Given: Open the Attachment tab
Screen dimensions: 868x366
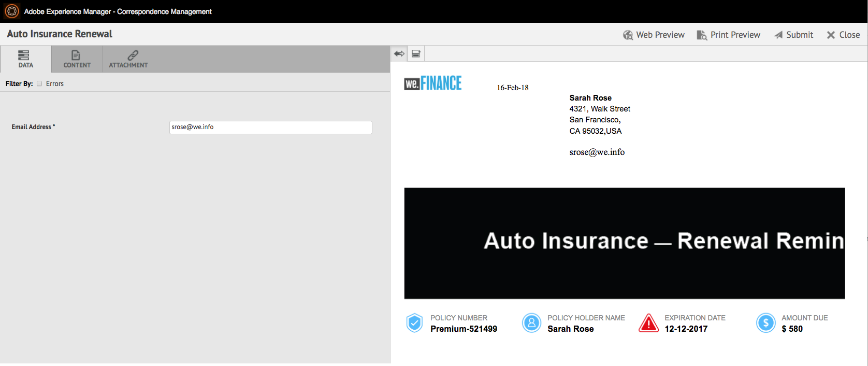Looking at the screenshot, I should pyautogui.click(x=128, y=59).
